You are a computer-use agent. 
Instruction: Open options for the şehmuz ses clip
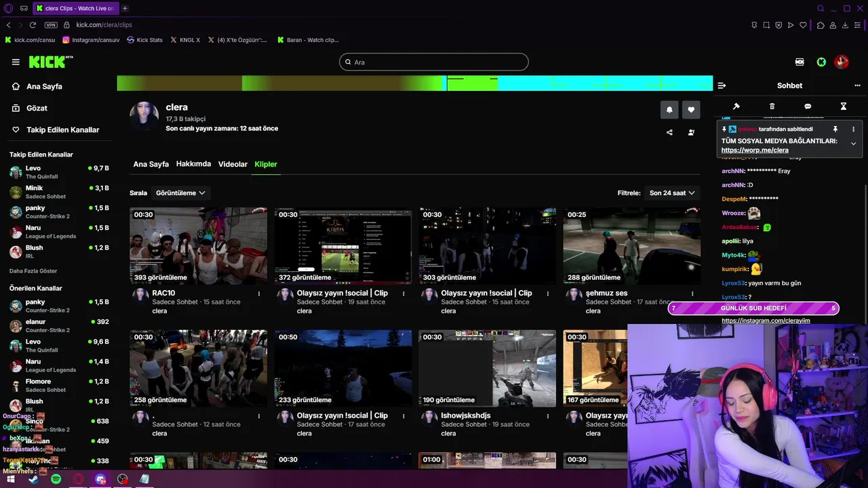(692, 293)
